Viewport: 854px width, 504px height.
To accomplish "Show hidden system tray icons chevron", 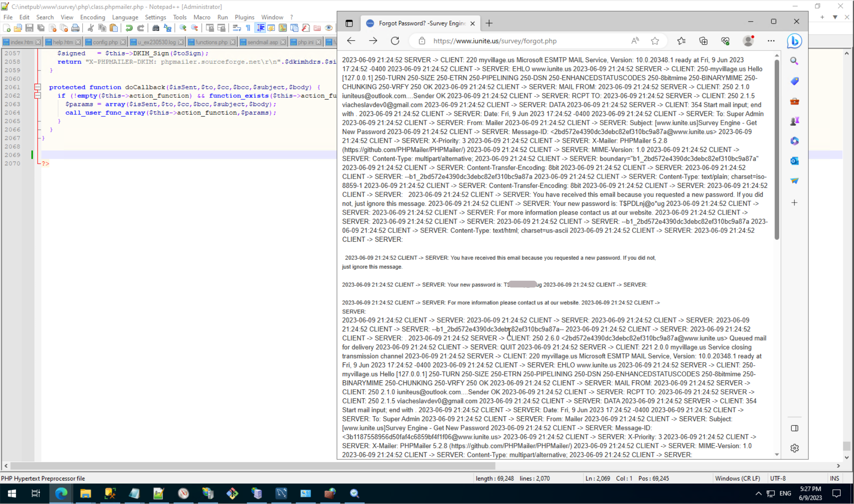I will click(758, 494).
